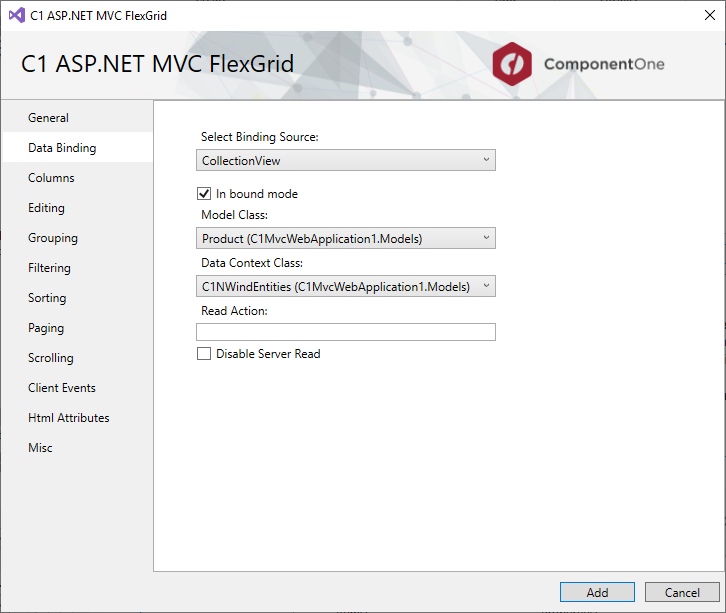This screenshot has width=726, height=613.
Task: Switch to the General tab
Action: tap(48, 118)
